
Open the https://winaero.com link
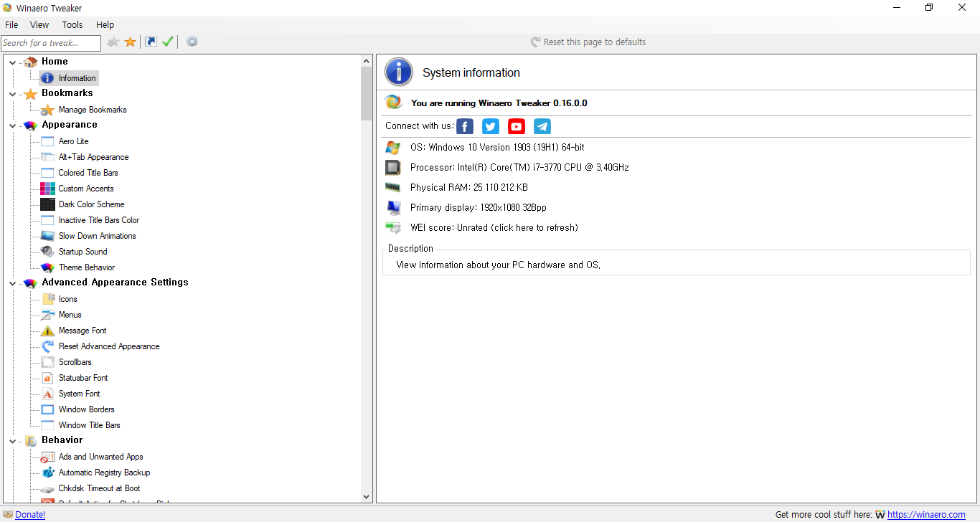(926, 515)
